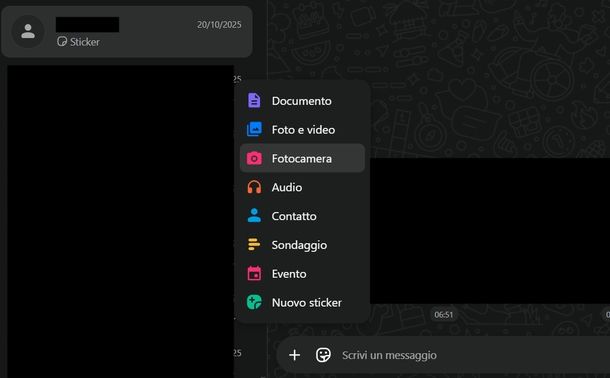Click the yellow Sondaggio poll icon
Screen dimensions: 610x378
click(254, 245)
